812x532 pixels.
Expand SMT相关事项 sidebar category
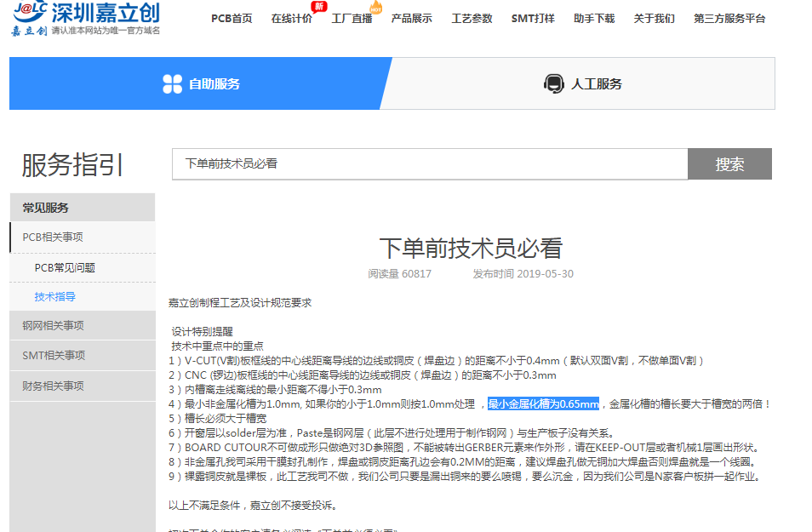[53, 355]
